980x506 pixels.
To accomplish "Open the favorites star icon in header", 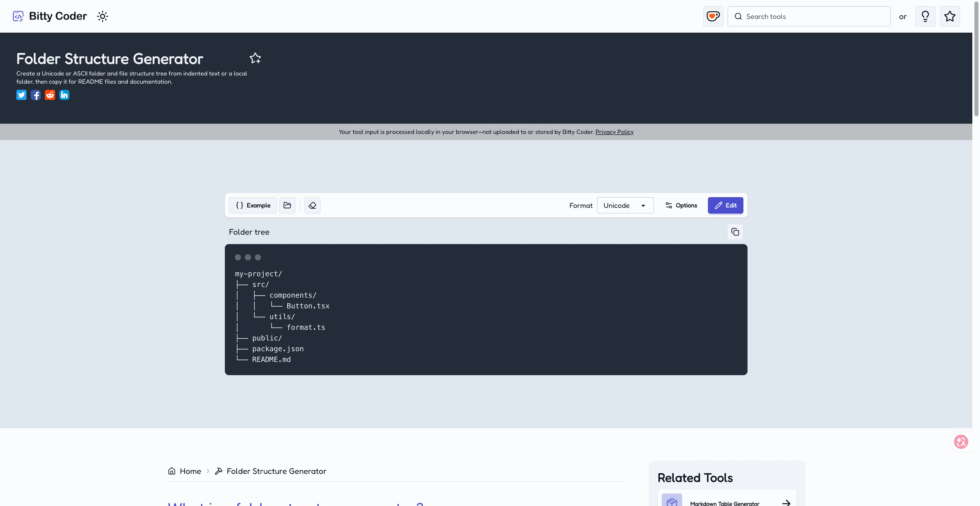I will pyautogui.click(x=950, y=16).
